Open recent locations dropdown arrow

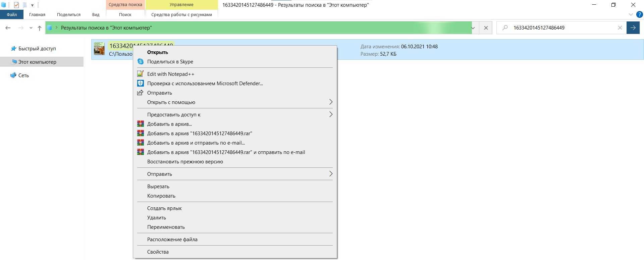[x=31, y=28]
